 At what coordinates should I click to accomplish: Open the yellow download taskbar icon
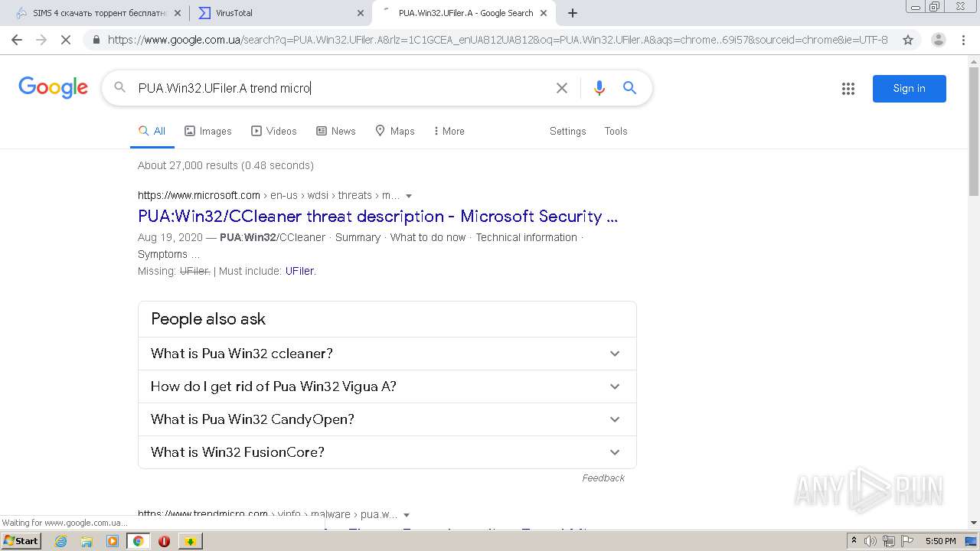190,541
